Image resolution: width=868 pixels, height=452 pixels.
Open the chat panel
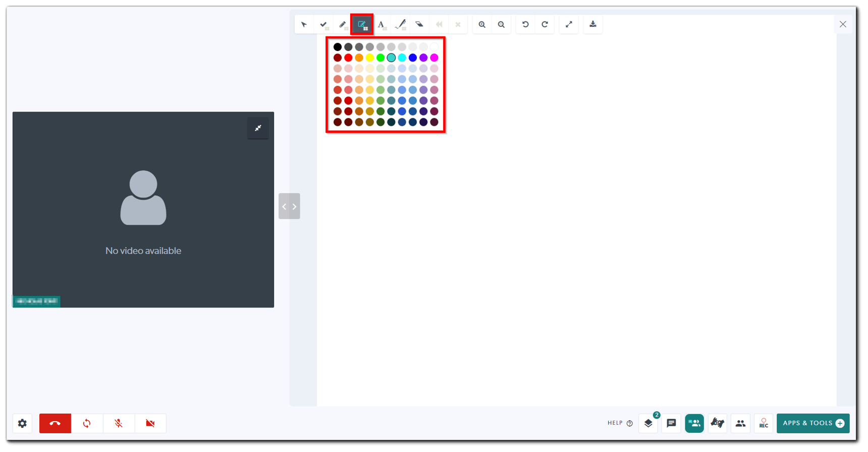point(671,423)
